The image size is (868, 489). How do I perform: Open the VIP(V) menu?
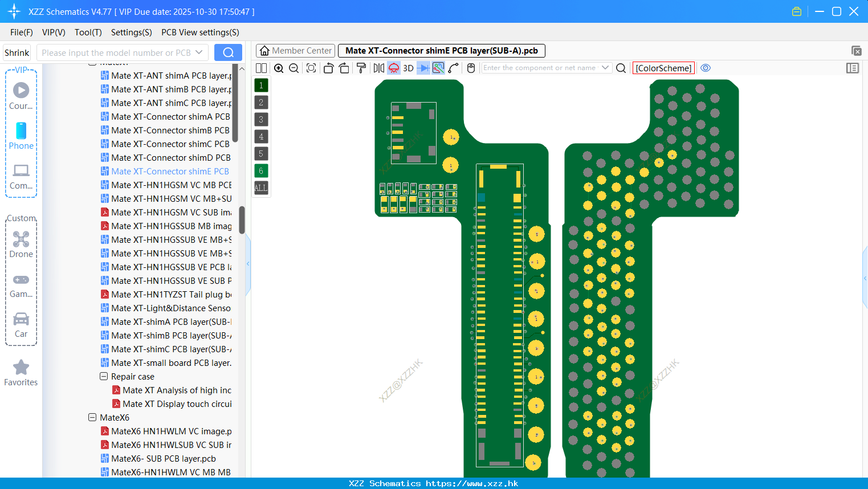point(54,32)
